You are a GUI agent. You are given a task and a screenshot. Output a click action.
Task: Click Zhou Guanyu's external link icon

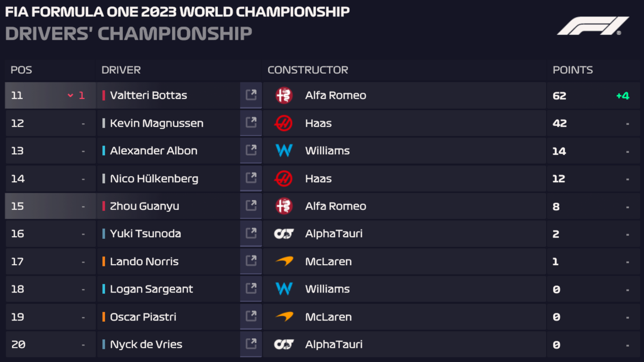coord(251,205)
